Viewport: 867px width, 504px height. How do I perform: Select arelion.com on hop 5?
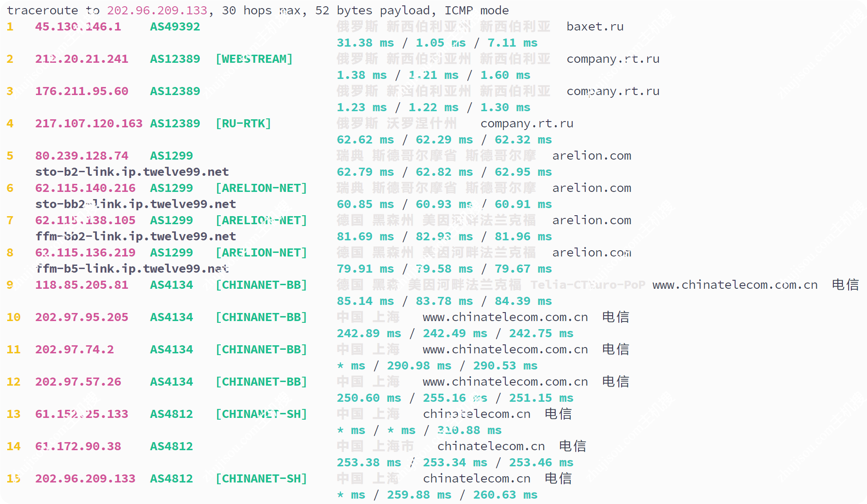[x=591, y=156]
